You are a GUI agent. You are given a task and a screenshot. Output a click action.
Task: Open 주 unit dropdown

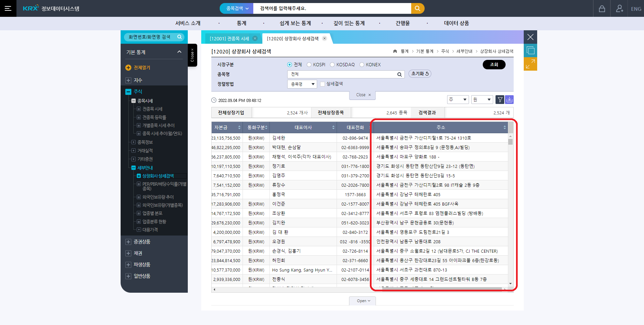[x=458, y=100]
